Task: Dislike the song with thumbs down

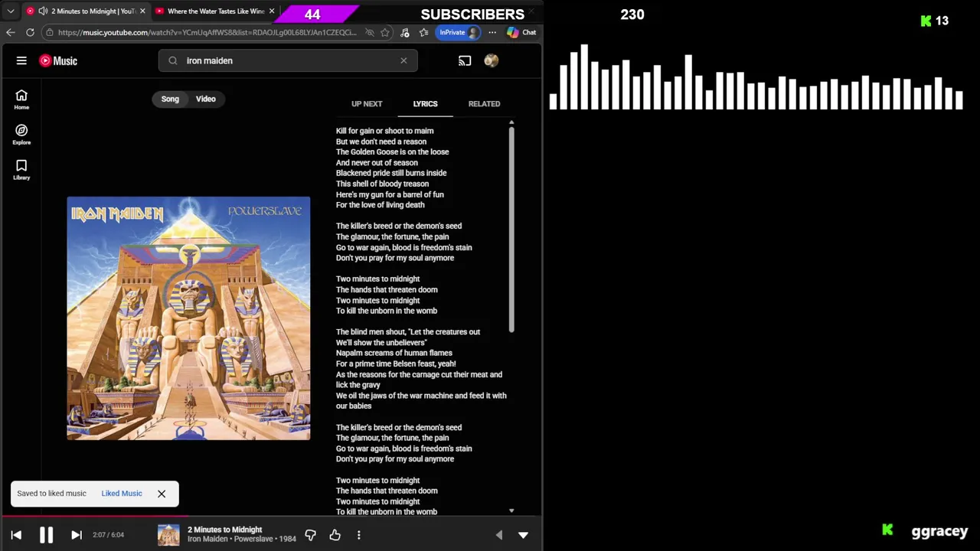Action: pos(310,535)
